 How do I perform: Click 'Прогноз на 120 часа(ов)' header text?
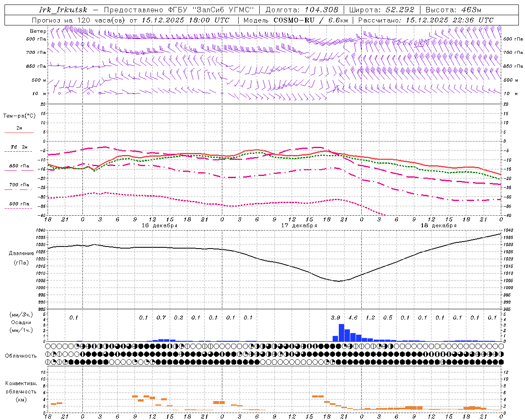click(x=79, y=20)
